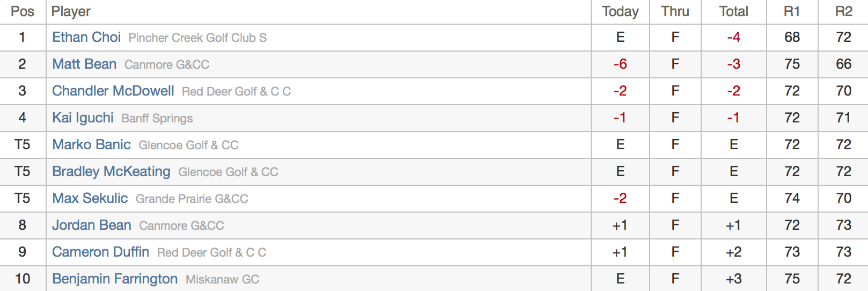Open Ethan Choi's player profile
868x291 pixels.
[86, 38]
